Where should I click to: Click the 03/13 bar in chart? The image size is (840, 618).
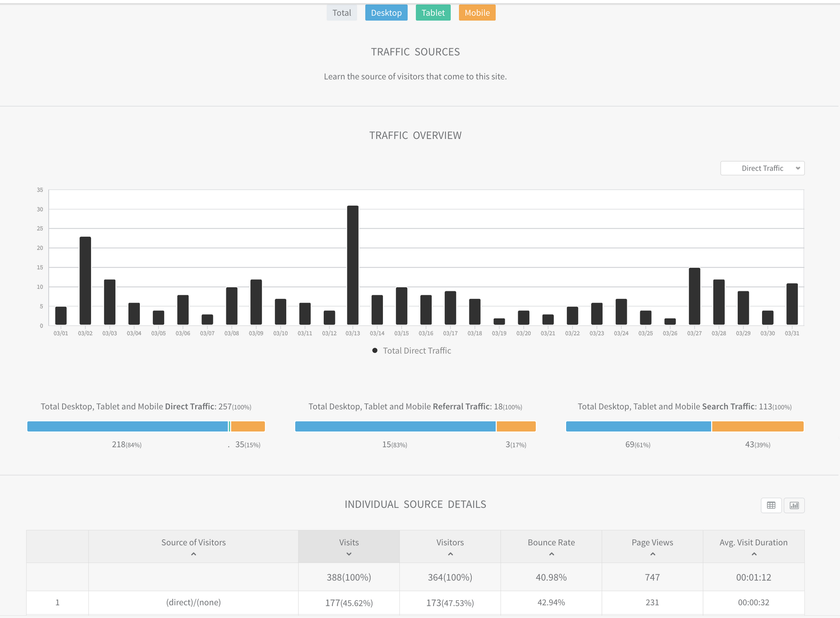tap(353, 265)
